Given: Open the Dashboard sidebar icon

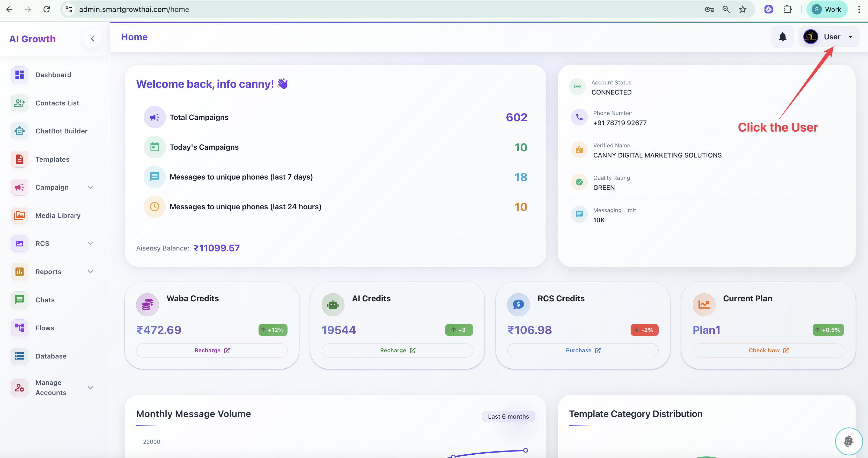Looking at the screenshot, I should [x=20, y=75].
